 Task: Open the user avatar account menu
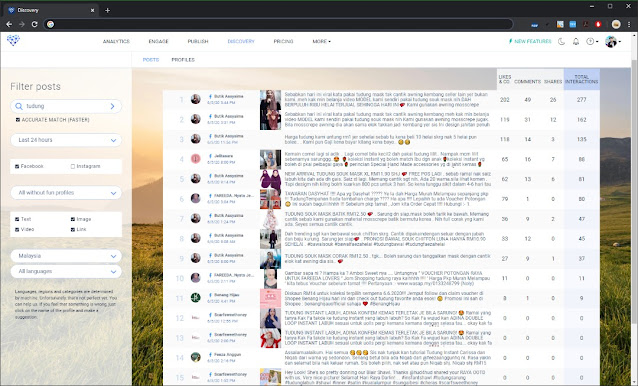[612, 41]
